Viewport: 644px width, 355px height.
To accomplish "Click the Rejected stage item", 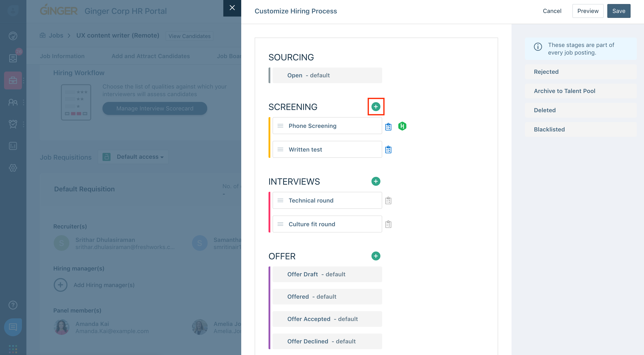I will 581,72.
